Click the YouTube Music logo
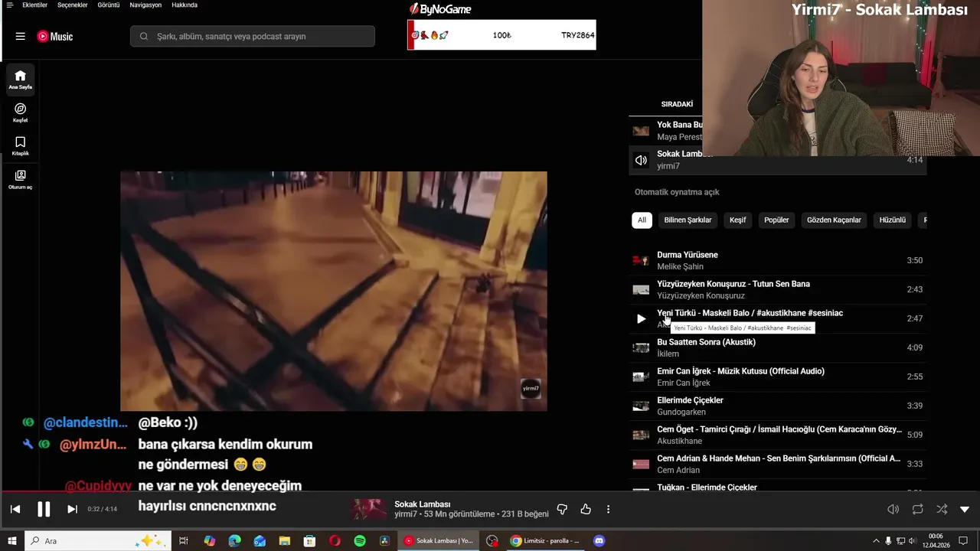Screen dimensions: 980x551 click(x=55, y=36)
